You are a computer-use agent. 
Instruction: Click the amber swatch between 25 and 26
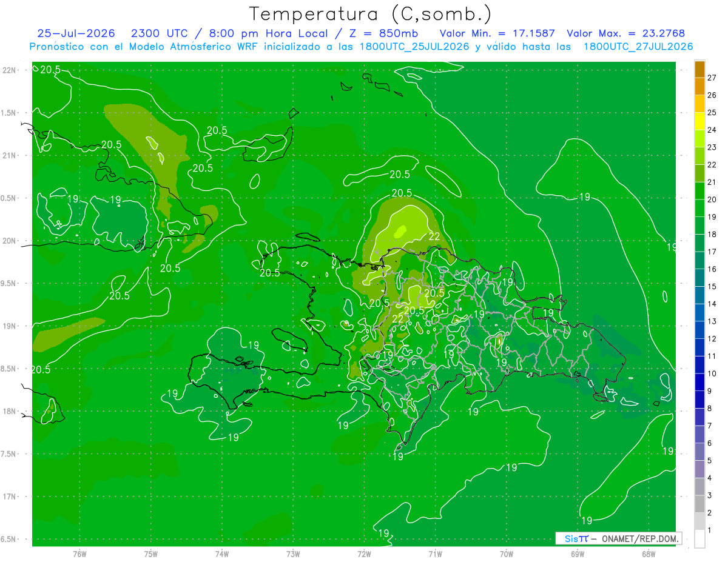coord(699,104)
